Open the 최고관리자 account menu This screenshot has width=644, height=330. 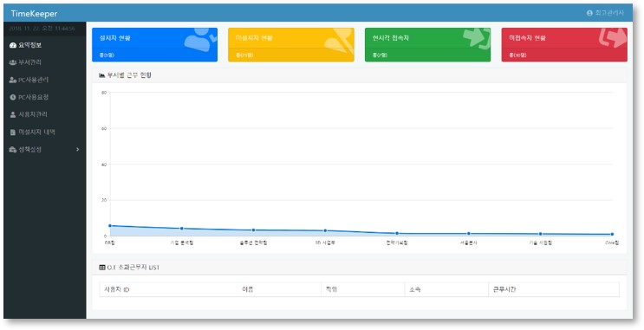tap(605, 13)
